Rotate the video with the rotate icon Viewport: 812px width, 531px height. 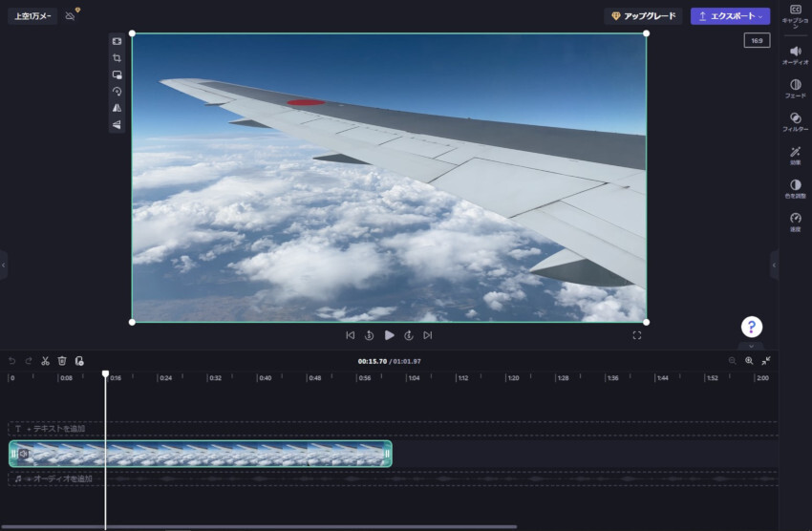coord(117,92)
